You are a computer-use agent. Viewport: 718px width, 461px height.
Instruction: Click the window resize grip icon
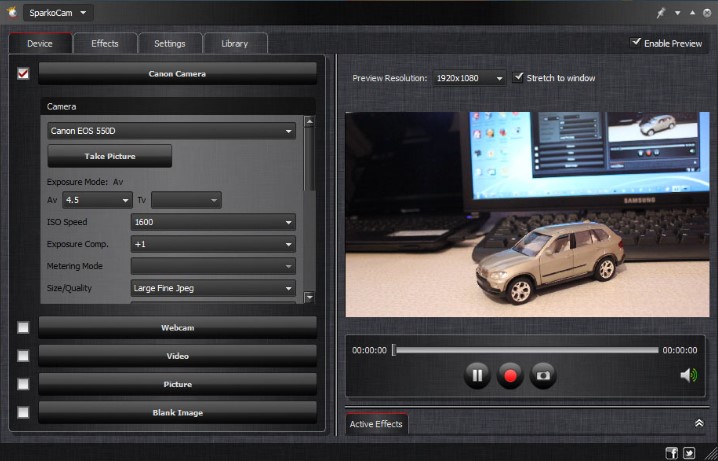point(710,453)
